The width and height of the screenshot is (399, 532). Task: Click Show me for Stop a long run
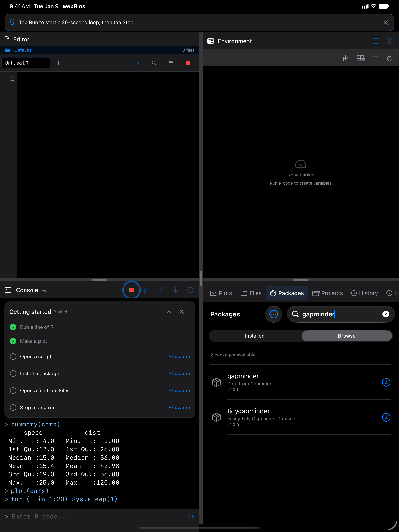179,408
